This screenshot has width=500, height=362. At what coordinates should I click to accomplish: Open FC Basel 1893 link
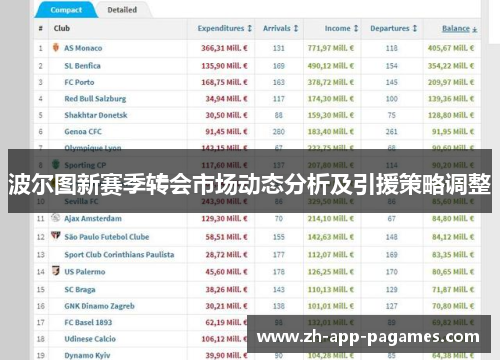click(88, 322)
